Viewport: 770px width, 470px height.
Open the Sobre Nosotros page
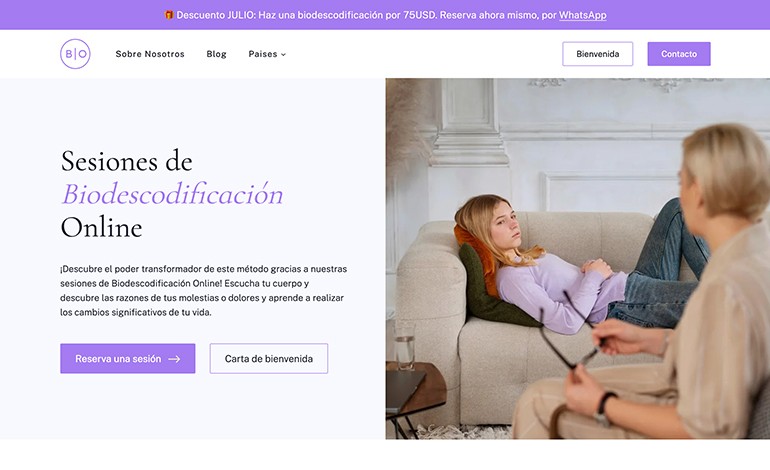click(150, 54)
